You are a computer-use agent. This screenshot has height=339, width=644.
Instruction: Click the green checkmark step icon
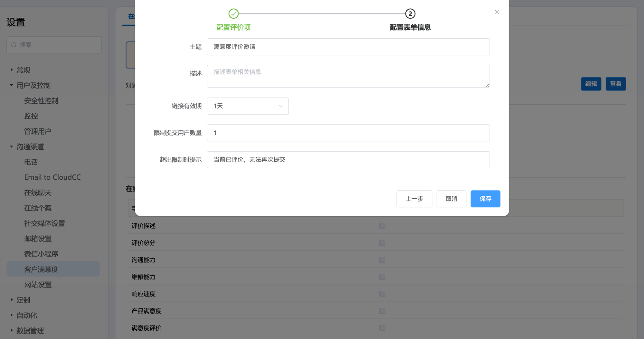tap(233, 14)
